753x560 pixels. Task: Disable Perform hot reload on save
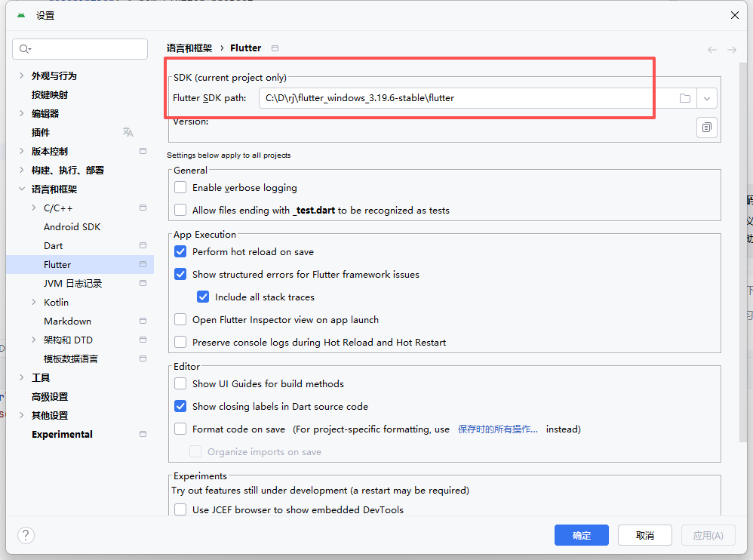(180, 251)
